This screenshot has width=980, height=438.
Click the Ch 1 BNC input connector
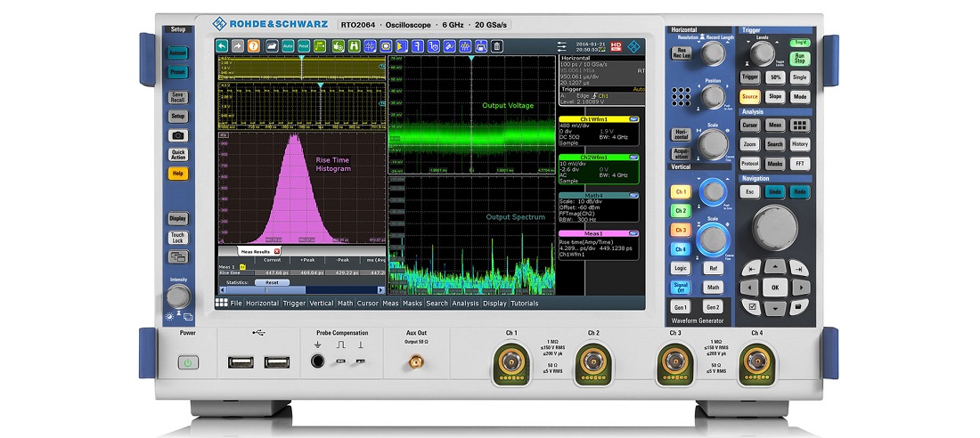[x=511, y=361]
